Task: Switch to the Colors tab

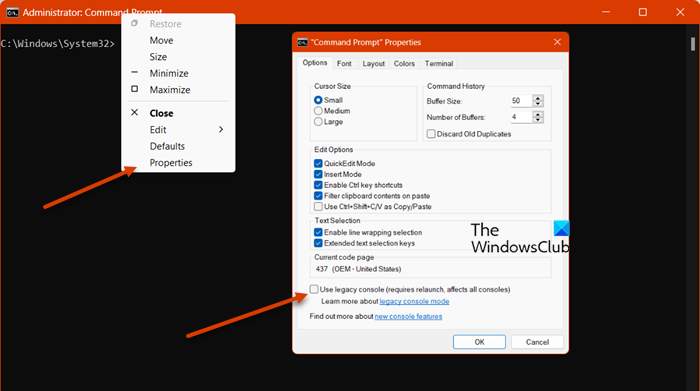Action: point(404,63)
